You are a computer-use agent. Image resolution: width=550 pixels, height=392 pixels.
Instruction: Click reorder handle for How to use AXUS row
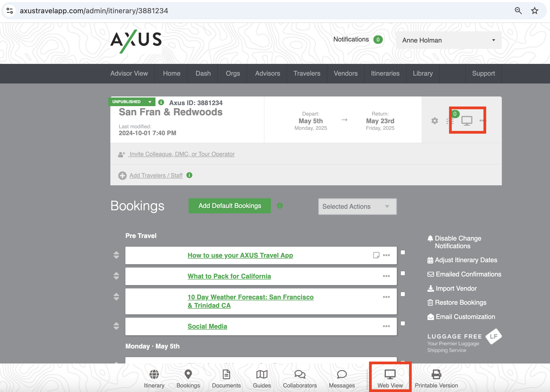(116, 255)
